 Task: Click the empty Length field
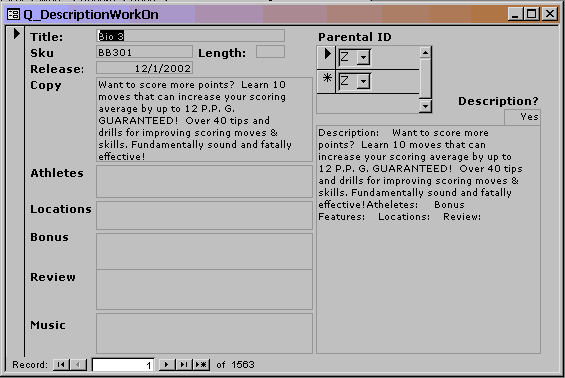[270, 52]
